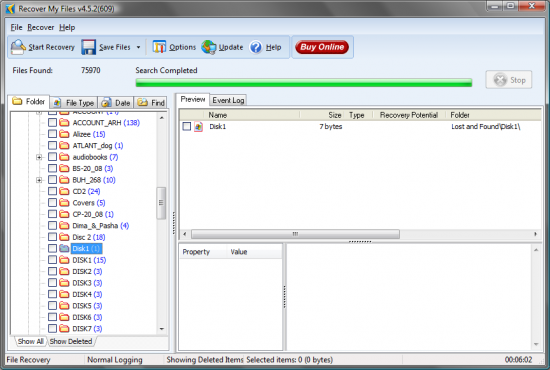This screenshot has width=550, height=370.
Task: Click the Type column header
Action: tap(357, 115)
